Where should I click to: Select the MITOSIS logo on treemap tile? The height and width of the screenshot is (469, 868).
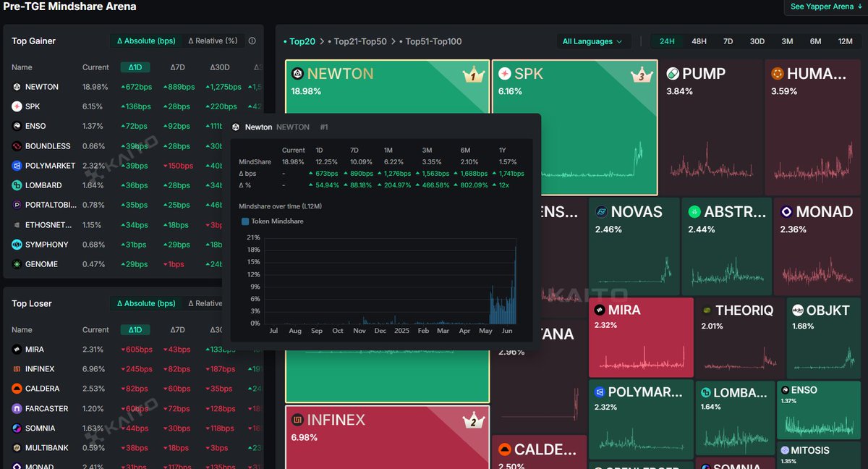(785, 450)
